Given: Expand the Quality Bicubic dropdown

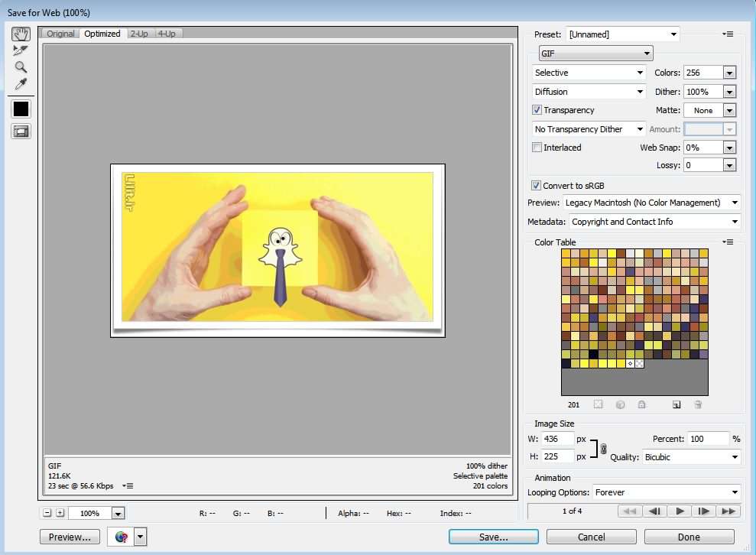Looking at the screenshot, I should pos(691,457).
